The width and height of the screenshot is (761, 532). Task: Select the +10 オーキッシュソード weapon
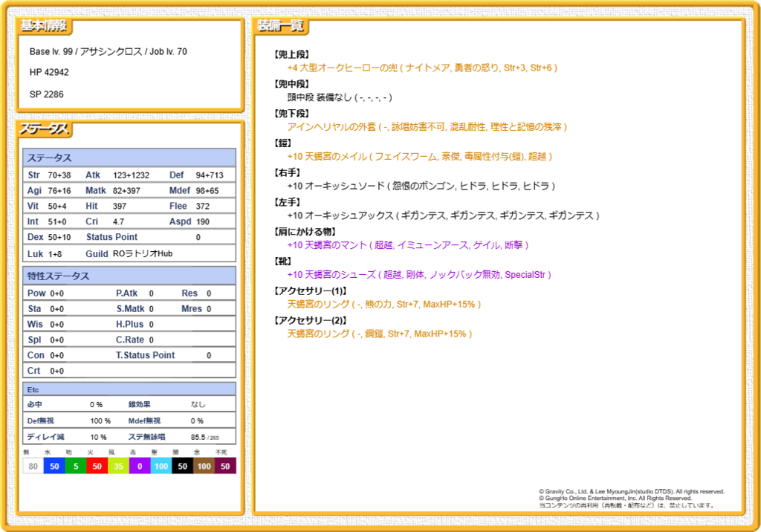pyautogui.click(x=421, y=186)
